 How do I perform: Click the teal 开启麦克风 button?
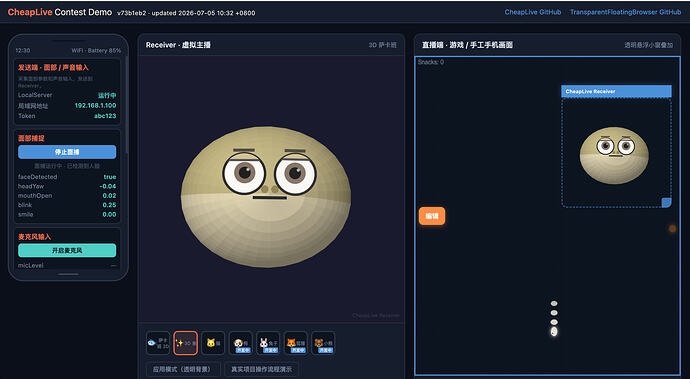click(x=67, y=250)
